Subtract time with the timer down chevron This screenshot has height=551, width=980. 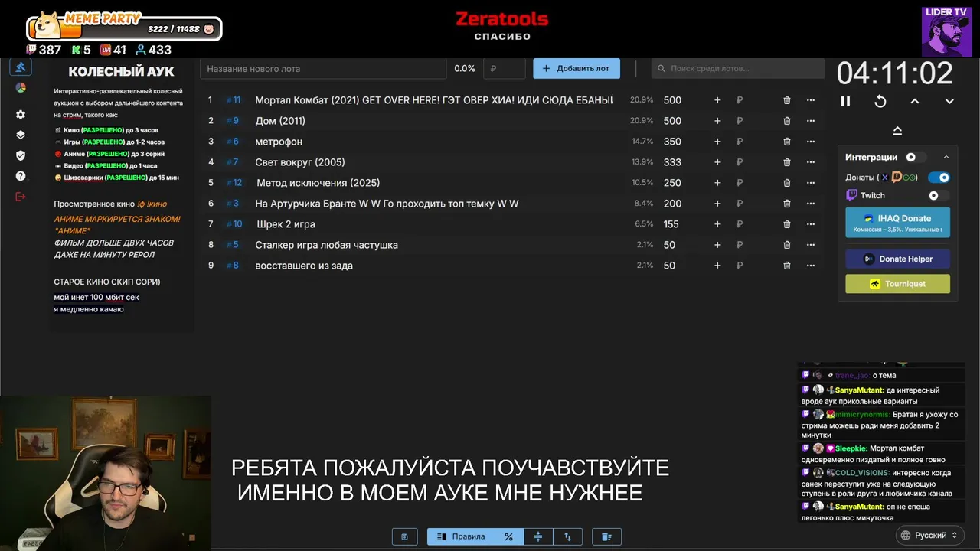click(949, 101)
